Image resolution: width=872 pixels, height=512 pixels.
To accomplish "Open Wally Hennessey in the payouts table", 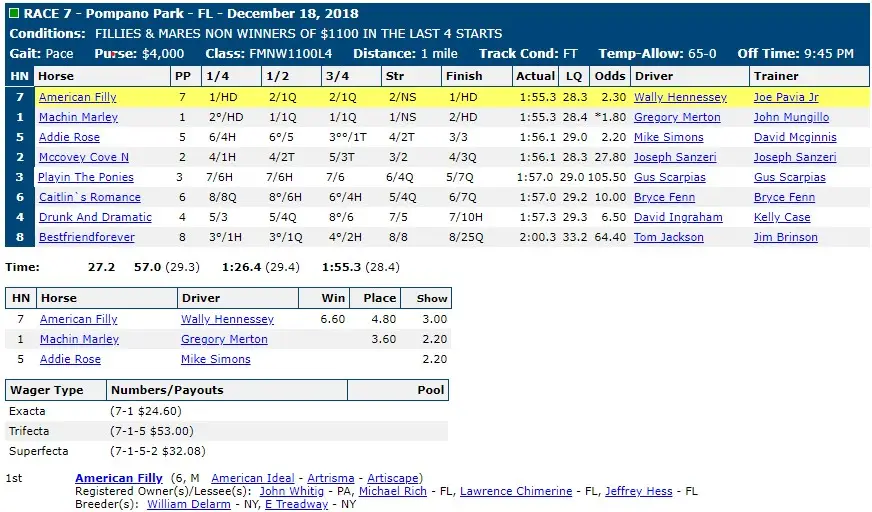I will pyautogui.click(x=227, y=319).
